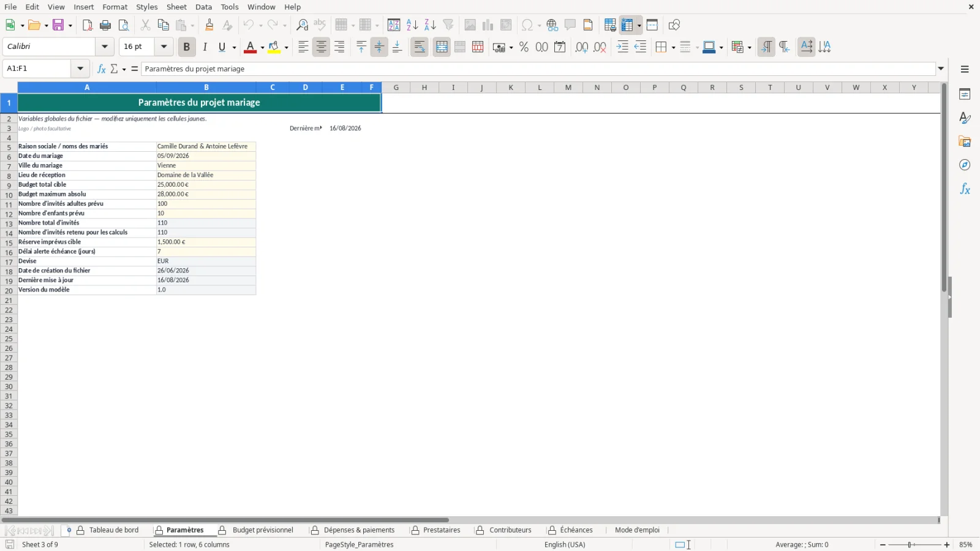980x551 pixels.
Task: Click the formula input line
Action: click(x=538, y=69)
